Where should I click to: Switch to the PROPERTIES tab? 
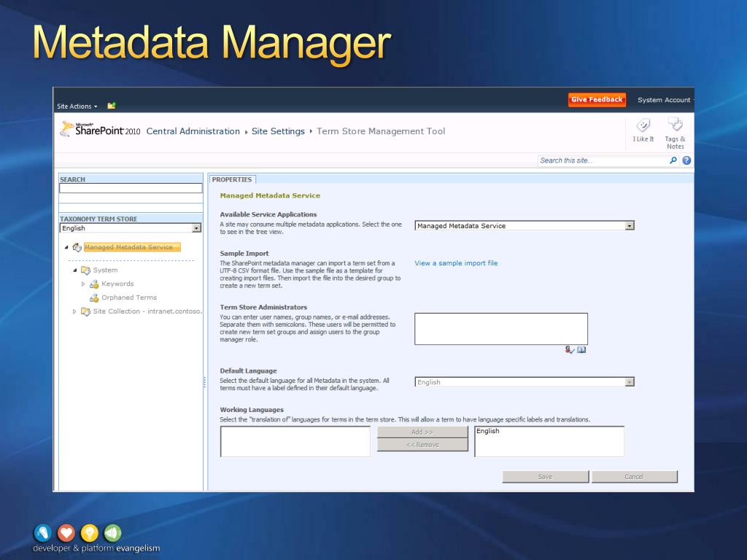coord(232,179)
